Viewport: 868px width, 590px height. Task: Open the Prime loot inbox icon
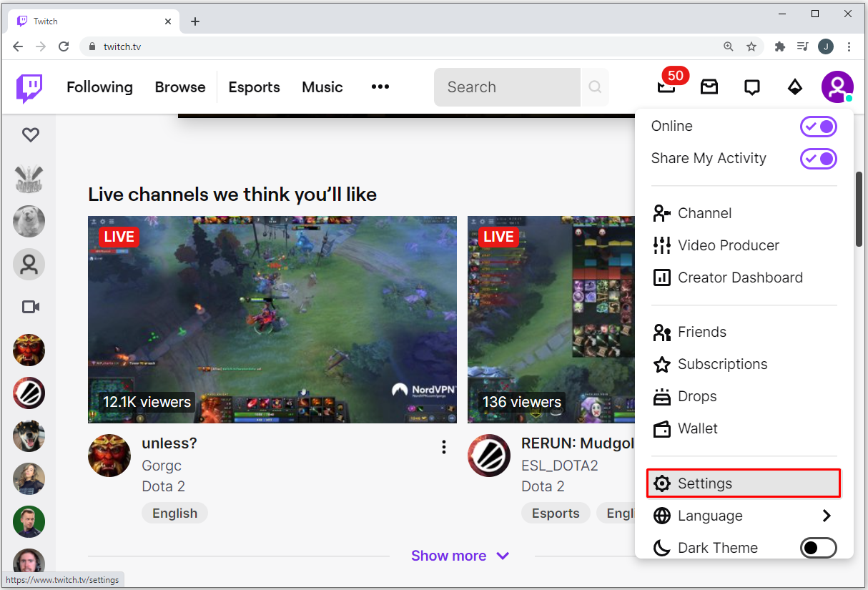coord(709,87)
